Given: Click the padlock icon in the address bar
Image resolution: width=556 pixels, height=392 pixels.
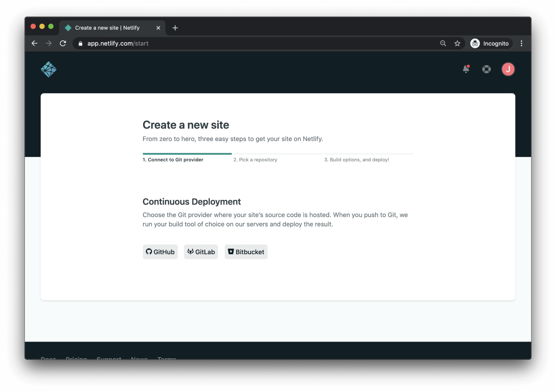Looking at the screenshot, I should [x=80, y=43].
